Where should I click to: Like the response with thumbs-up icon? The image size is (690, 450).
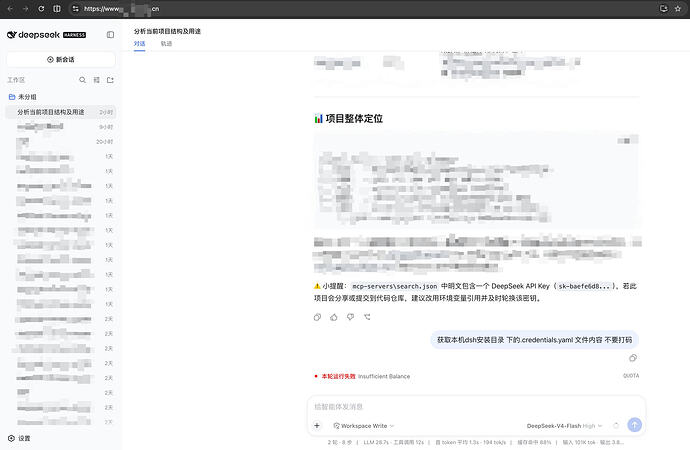[x=334, y=317]
